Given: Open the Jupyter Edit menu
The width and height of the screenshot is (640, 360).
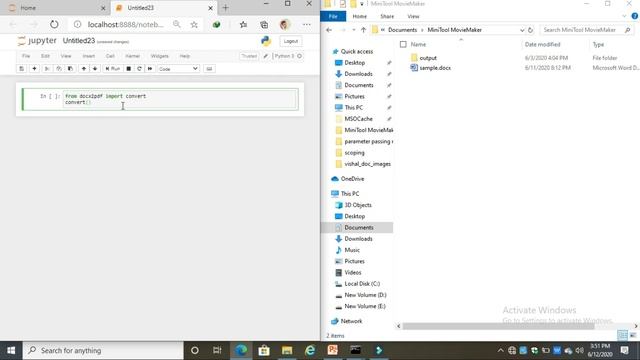Looking at the screenshot, I should tap(45, 56).
